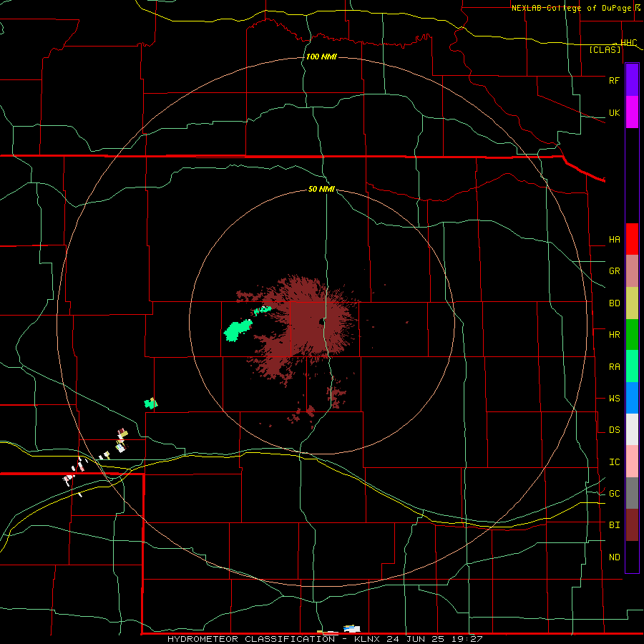Click the HA legend label
This screenshot has width=644, height=644.
[615, 240]
